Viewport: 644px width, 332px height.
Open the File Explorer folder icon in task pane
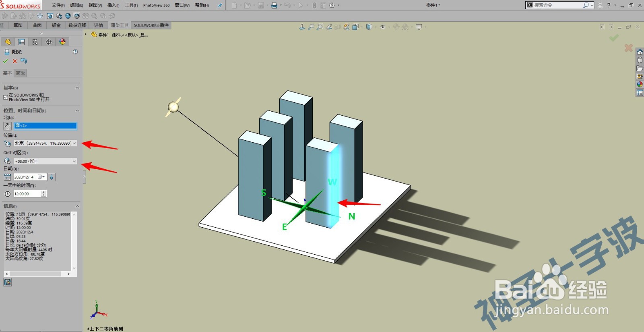[640, 68]
